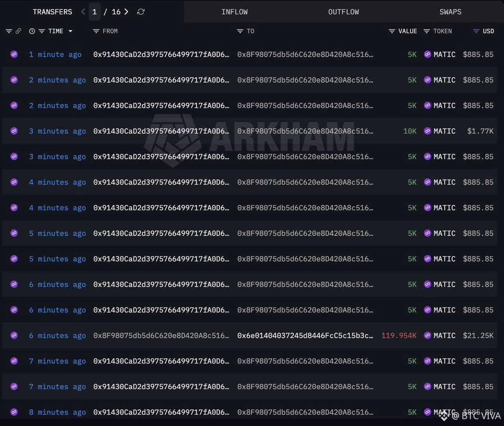
Task: Refresh the transfers list
Action: pos(141,12)
